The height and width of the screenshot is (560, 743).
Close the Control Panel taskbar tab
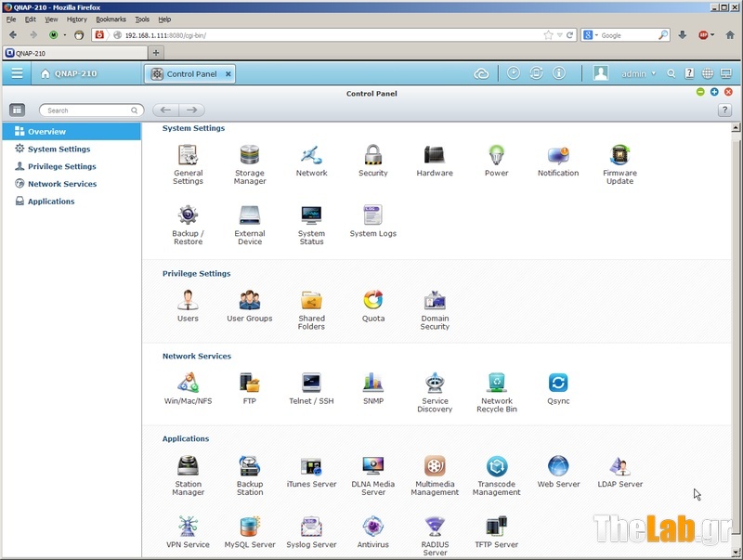228,74
